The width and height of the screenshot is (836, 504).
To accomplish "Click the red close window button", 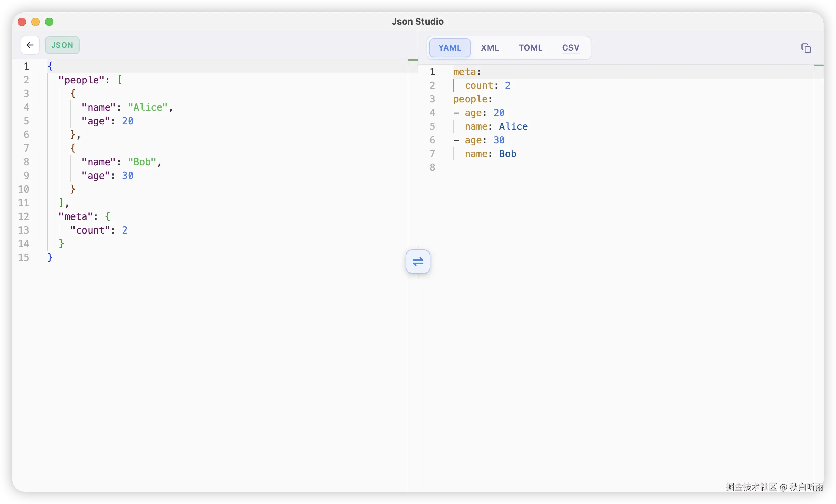I will (22, 22).
